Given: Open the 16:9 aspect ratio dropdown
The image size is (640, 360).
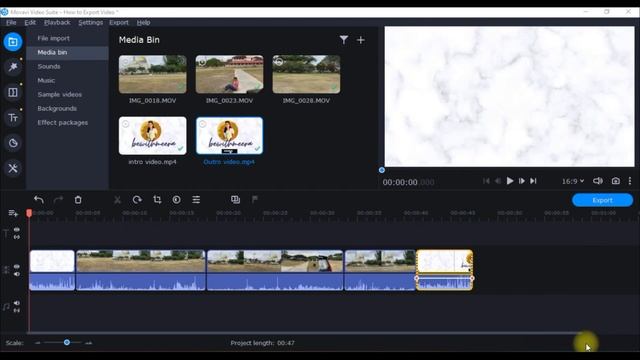Looking at the screenshot, I should (x=573, y=181).
